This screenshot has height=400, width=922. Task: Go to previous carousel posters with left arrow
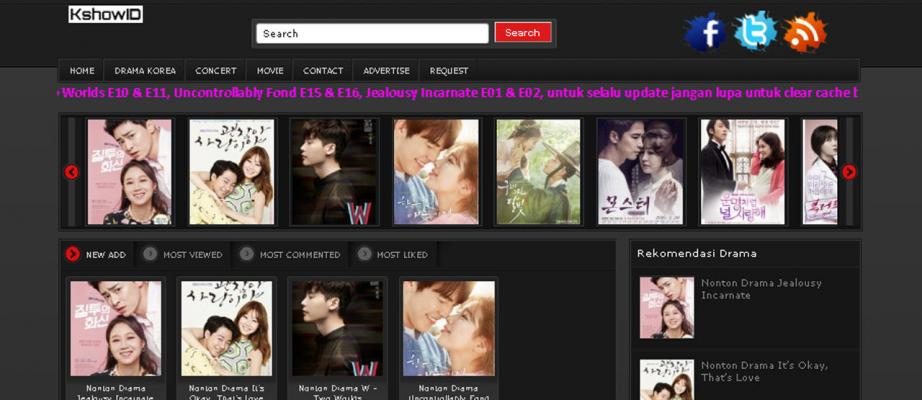(71, 172)
